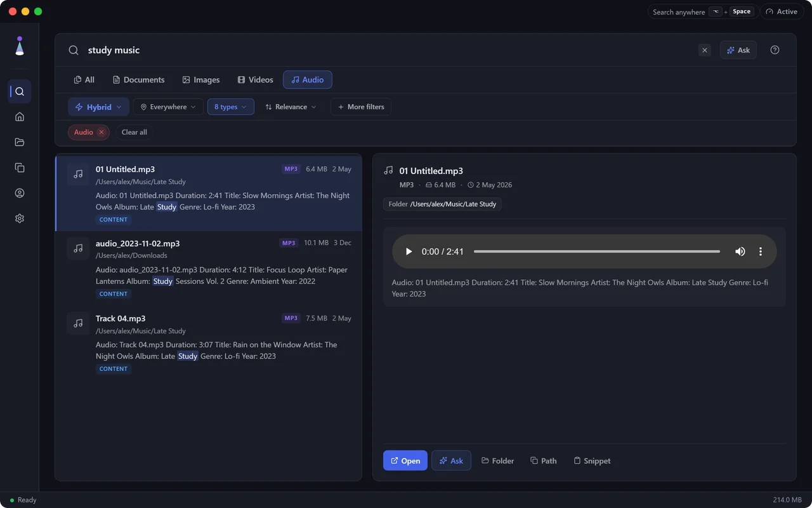Copy the Snippet
Screen dimensions: 812x508
pos(592,461)
